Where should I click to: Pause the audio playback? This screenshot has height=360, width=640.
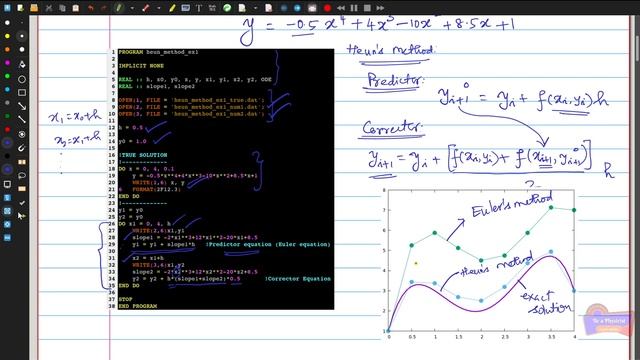(x=354, y=8)
